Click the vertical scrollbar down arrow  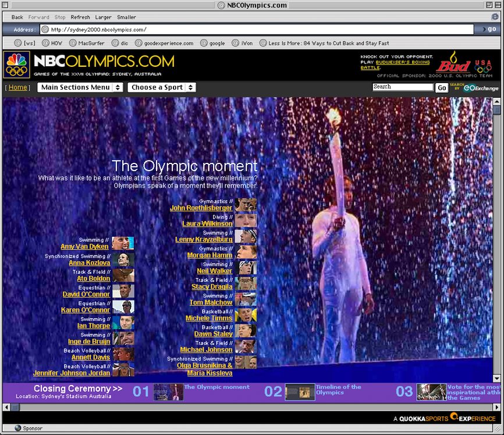(x=496, y=379)
